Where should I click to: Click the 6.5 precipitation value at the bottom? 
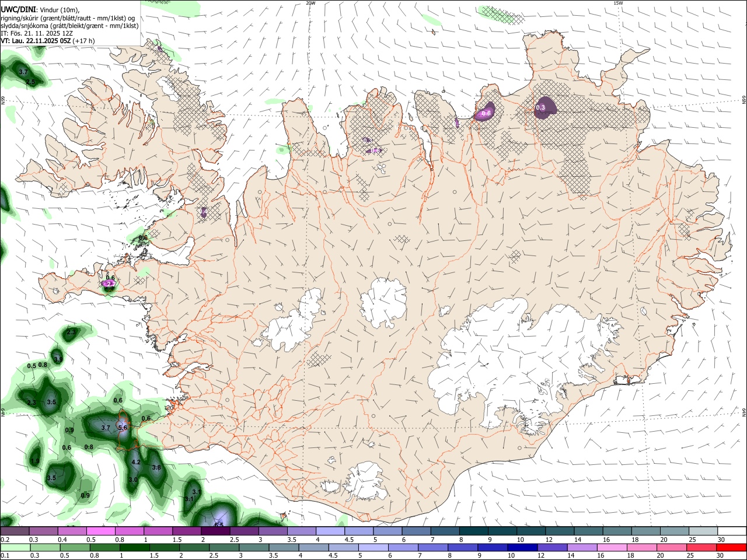coord(219,525)
